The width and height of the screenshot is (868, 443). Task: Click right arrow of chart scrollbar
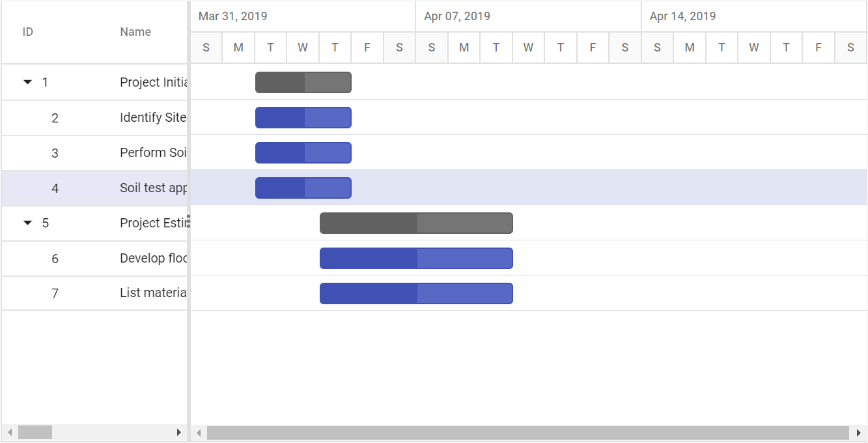pos(859,433)
